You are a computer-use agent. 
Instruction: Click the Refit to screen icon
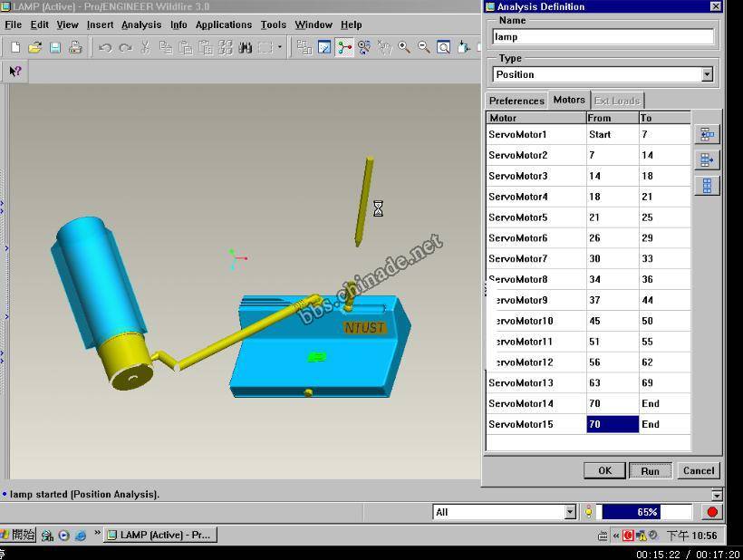(x=443, y=47)
